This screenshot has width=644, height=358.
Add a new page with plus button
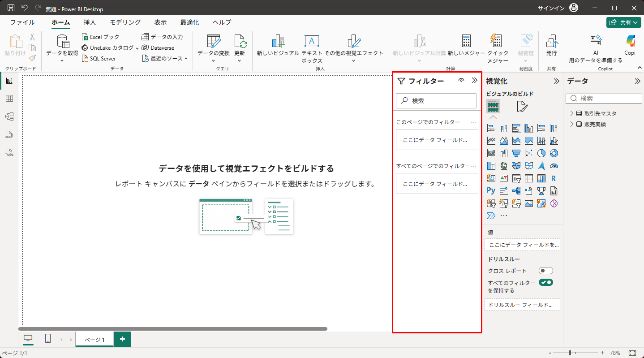click(x=122, y=340)
